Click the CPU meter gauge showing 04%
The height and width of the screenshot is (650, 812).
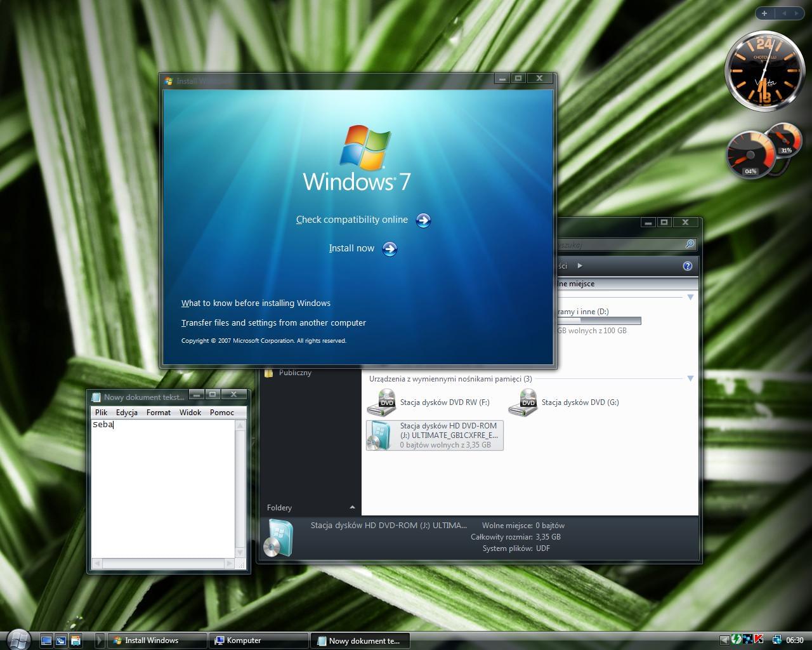[750, 154]
